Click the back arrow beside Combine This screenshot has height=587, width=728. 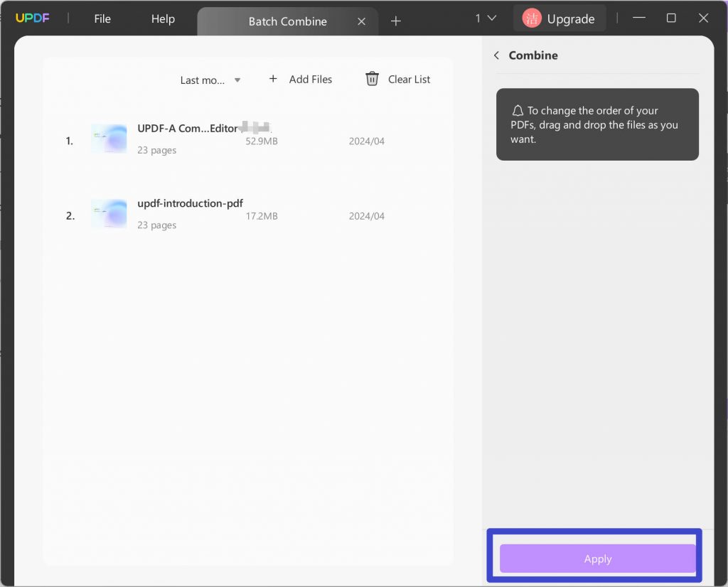(496, 55)
